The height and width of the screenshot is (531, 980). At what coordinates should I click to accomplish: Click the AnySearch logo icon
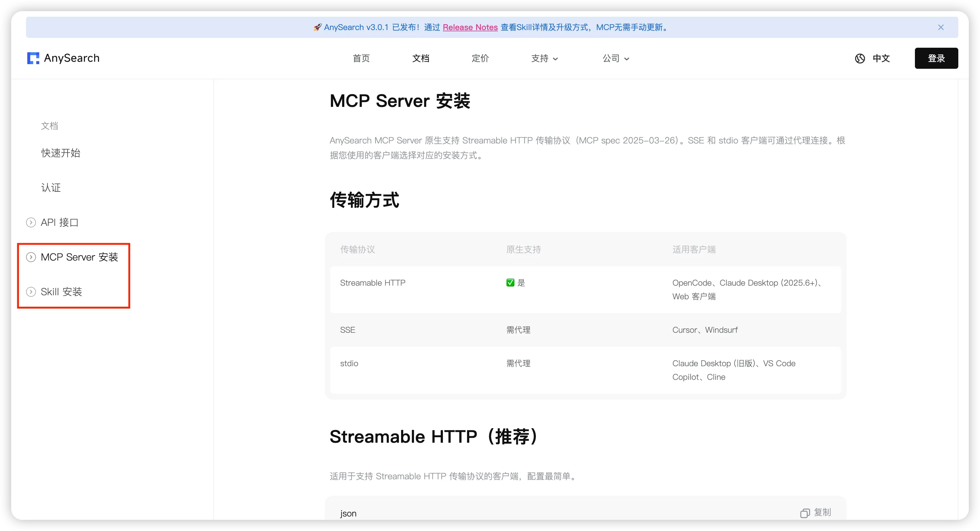33,58
